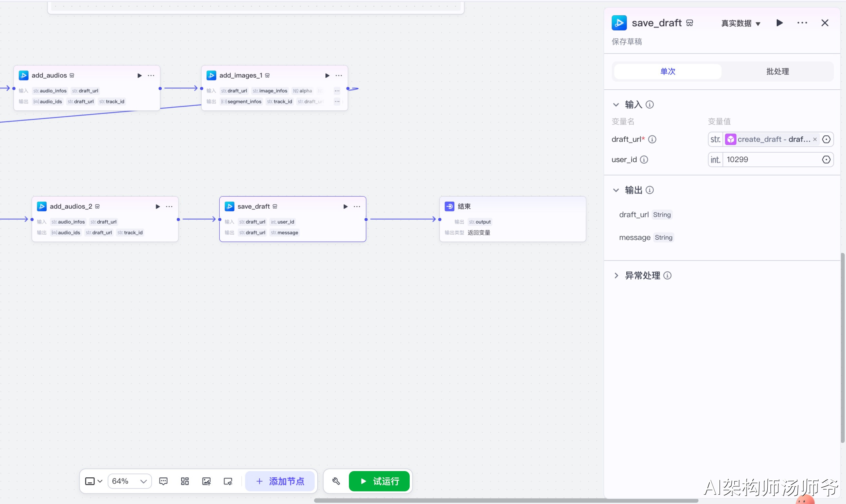
Task: Open the debug wrench tool button
Action: (336, 481)
